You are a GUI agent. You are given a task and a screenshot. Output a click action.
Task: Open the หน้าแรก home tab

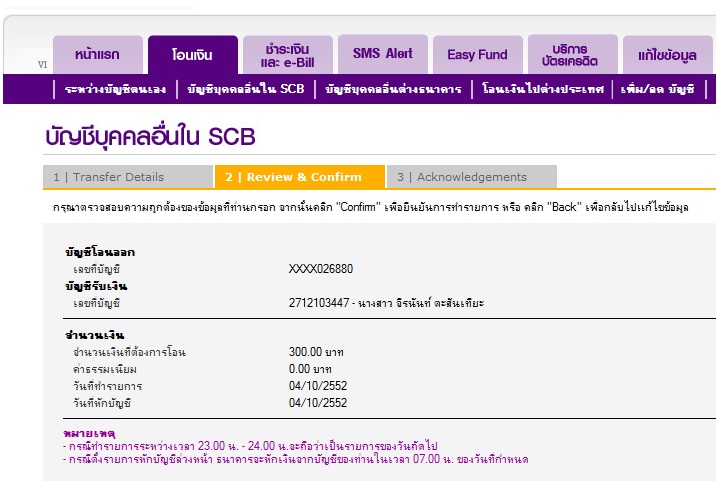click(x=97, y=54)
